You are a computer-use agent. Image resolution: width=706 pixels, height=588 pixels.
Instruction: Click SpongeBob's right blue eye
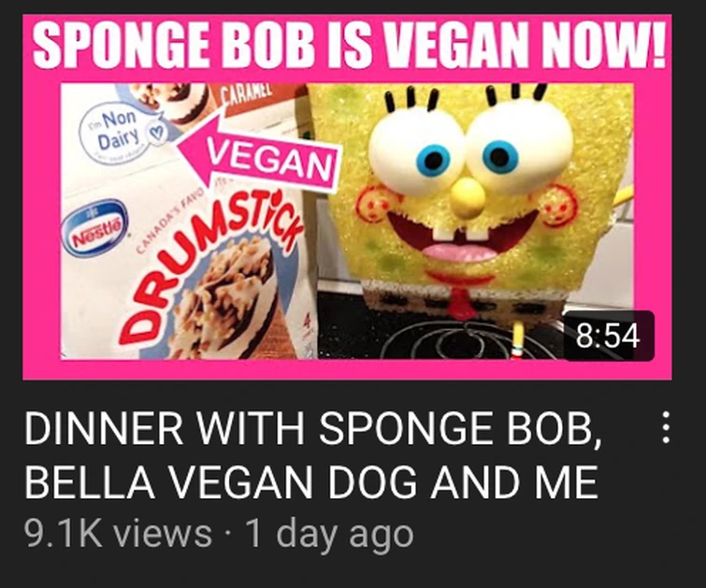pos(500,156)
